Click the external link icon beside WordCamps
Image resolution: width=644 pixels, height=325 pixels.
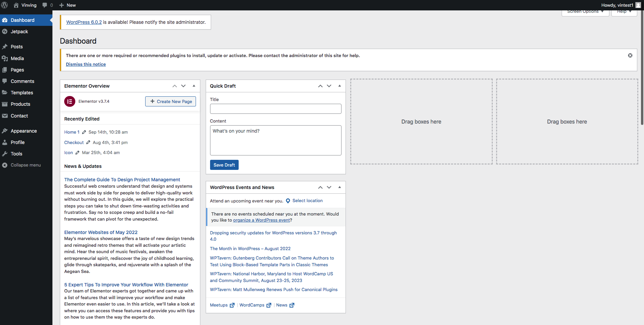[269, 305]
